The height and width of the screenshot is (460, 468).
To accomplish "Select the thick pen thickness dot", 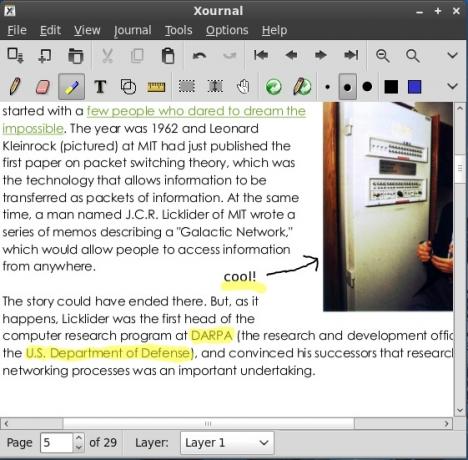I will pyautogui.click(x=367, y=87).
